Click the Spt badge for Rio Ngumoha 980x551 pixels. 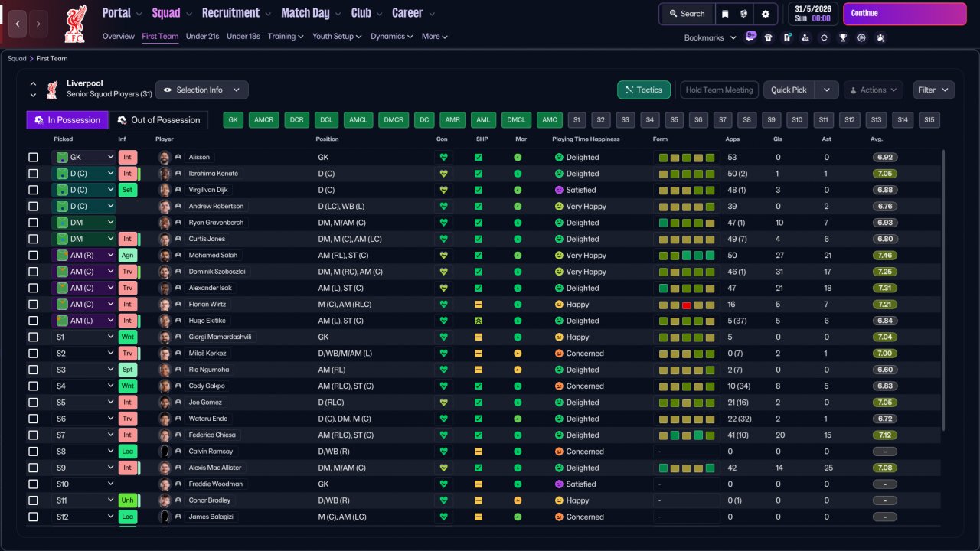(127, 370)
